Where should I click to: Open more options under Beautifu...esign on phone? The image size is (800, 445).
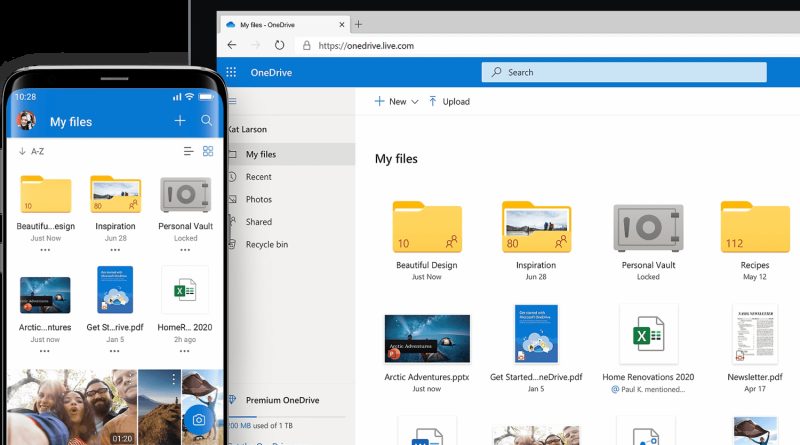point(45,250)
